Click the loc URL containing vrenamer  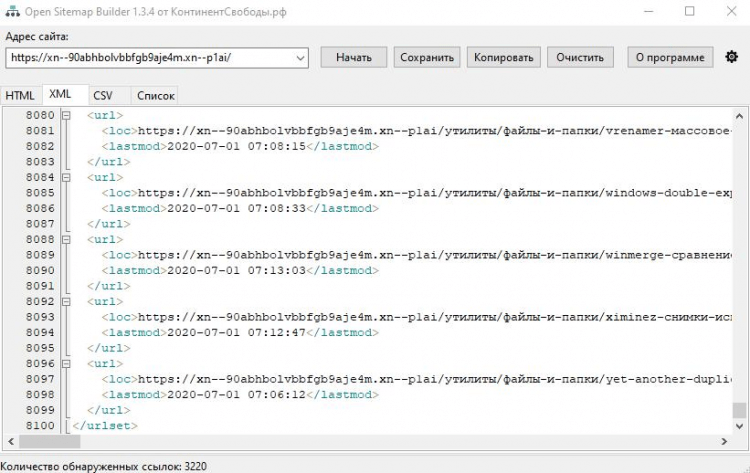[434, 131]
